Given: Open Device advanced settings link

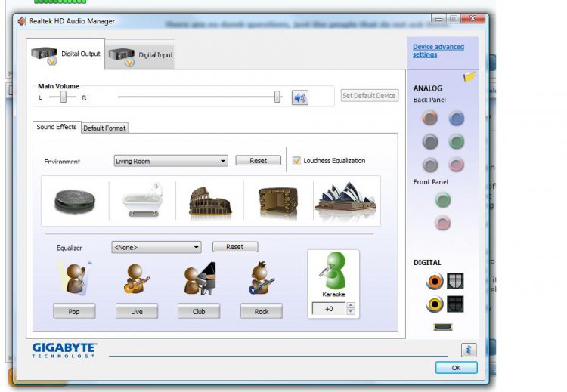Looking at the screenshot, I should tap(438, 51).
